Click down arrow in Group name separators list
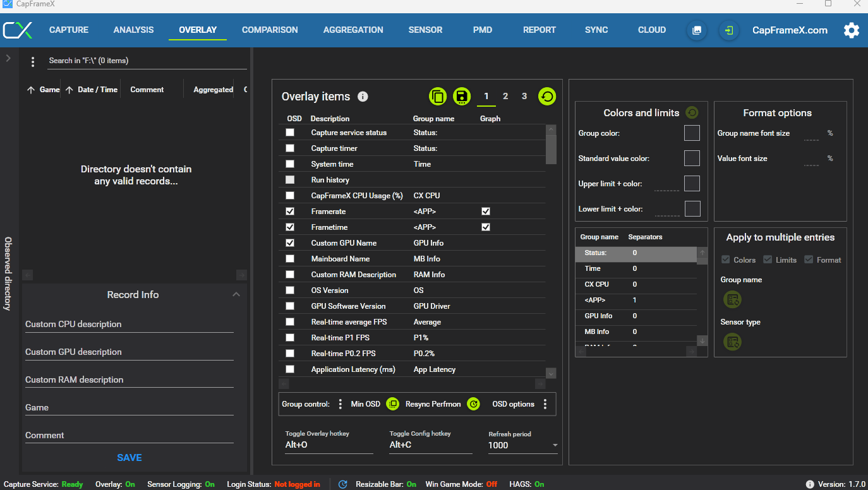 coord(702,341)
